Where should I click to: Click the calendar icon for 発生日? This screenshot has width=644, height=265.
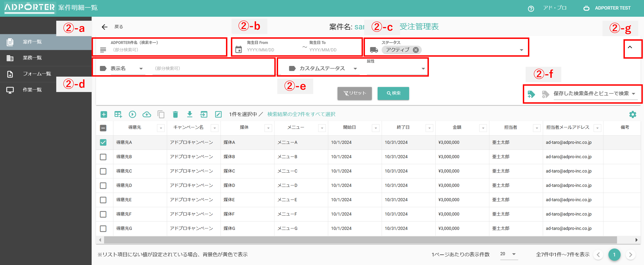pos(238,50)
